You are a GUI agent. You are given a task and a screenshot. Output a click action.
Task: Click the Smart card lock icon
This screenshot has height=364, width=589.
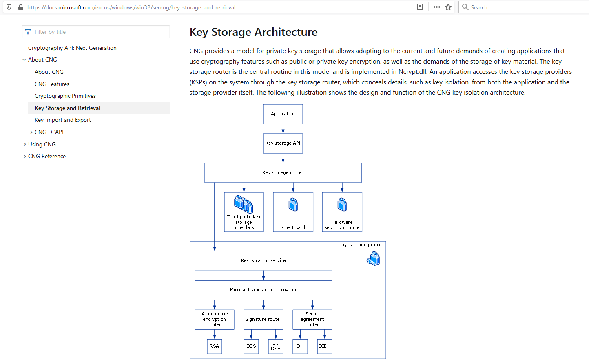(x=293, y=204)
